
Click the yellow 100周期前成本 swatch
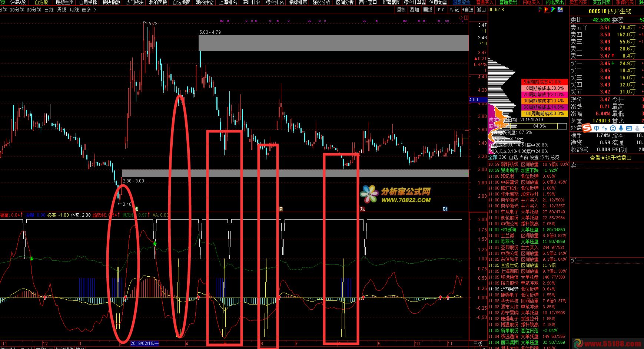coord(544,113)
